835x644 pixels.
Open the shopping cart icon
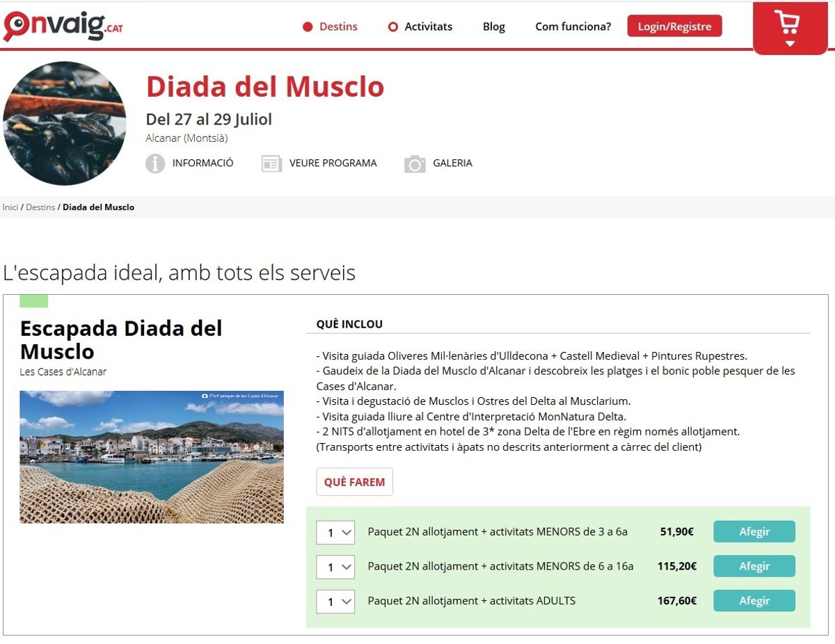pos(790,27)
